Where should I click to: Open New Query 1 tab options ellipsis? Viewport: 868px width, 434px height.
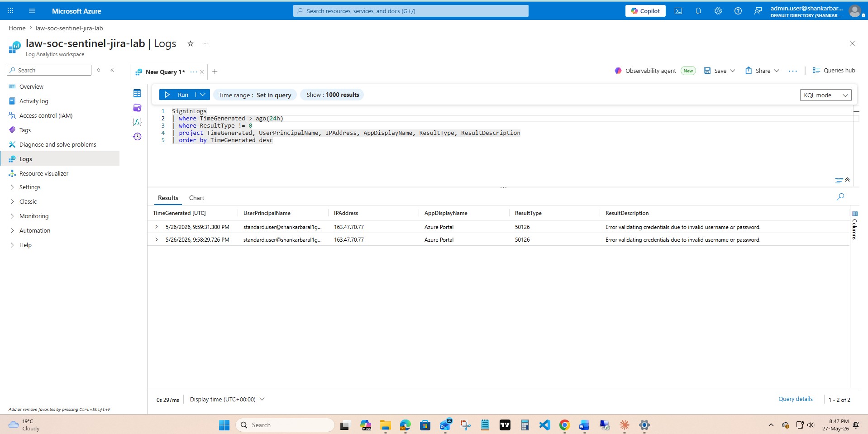[x=194, y=72]
